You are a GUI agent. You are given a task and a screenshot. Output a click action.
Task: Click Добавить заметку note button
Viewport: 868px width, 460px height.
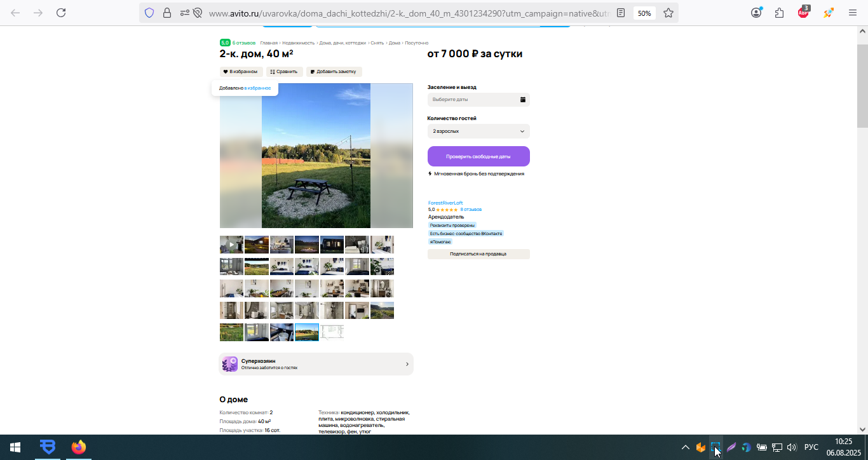[334, 72]
